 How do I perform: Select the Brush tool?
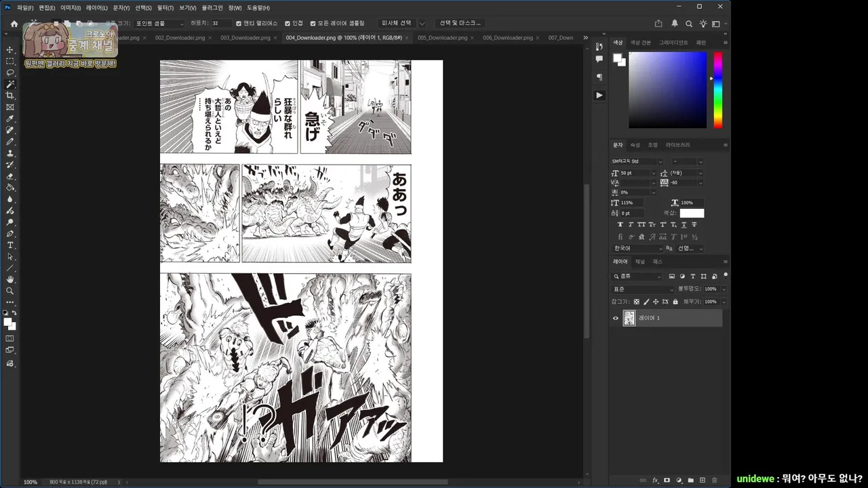10,142
